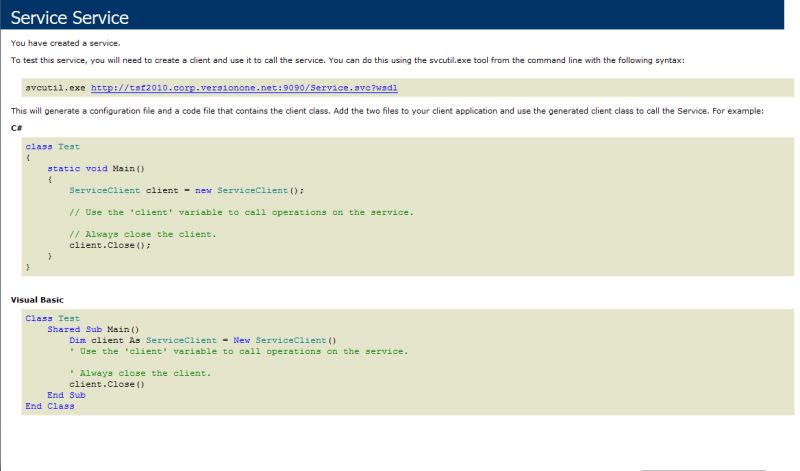
Task: Click the 'static void Main()' code line
Action: 96,169
